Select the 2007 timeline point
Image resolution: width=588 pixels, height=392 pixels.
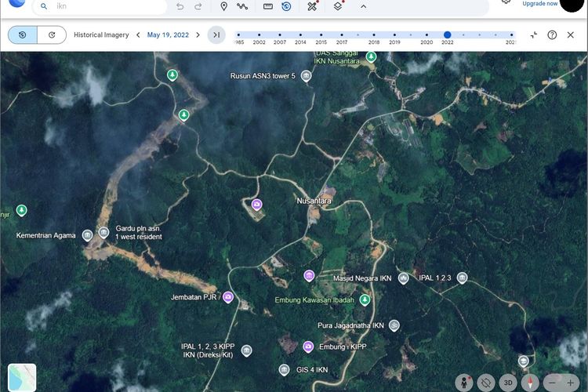click(x=280, y=34)
